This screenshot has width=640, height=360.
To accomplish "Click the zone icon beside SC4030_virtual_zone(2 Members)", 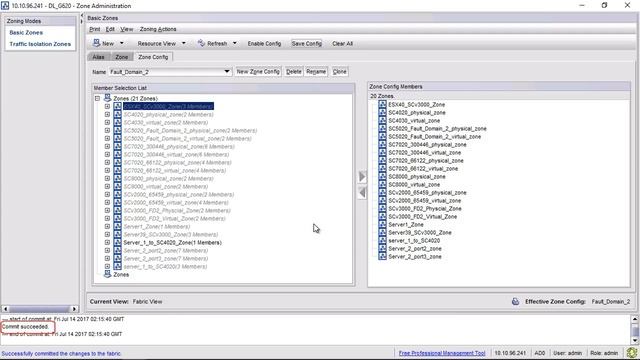I will coord(118,122).
